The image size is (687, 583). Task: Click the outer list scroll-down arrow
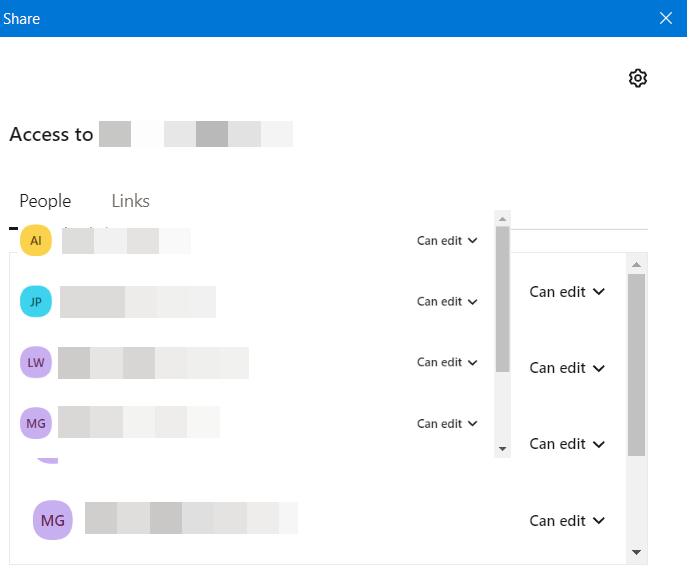636,551
